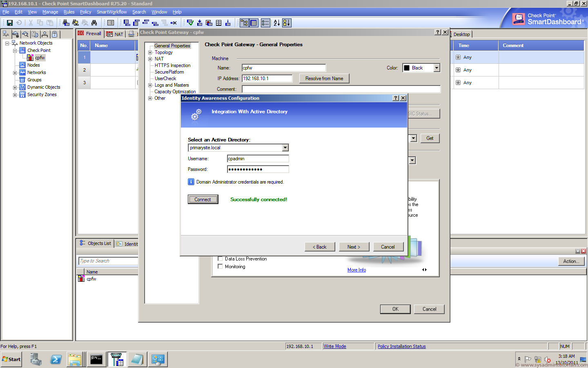Viewport: 588px width, 368px height.
Task: Open the dropdown beside the Get button
Action: [413, 138]
